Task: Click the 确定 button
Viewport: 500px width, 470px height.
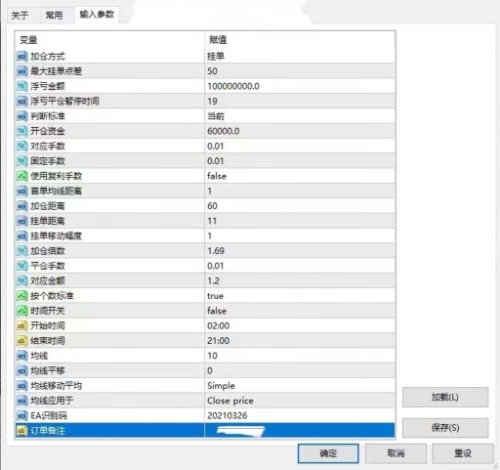Action: (328, 453)
